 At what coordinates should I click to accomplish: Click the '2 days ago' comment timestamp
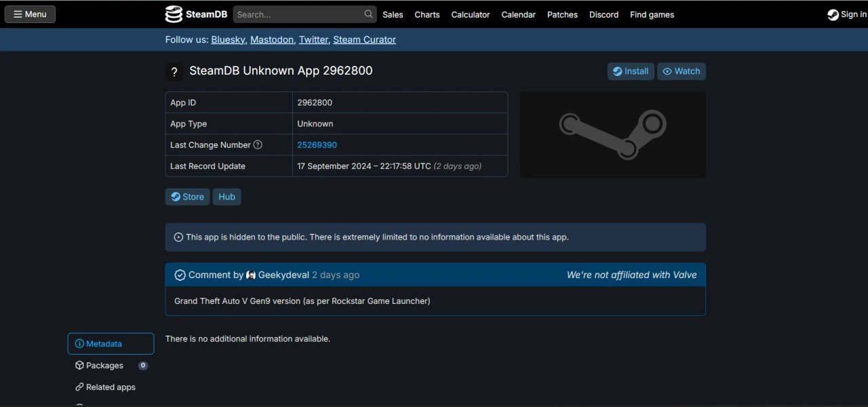coord(336,275)
